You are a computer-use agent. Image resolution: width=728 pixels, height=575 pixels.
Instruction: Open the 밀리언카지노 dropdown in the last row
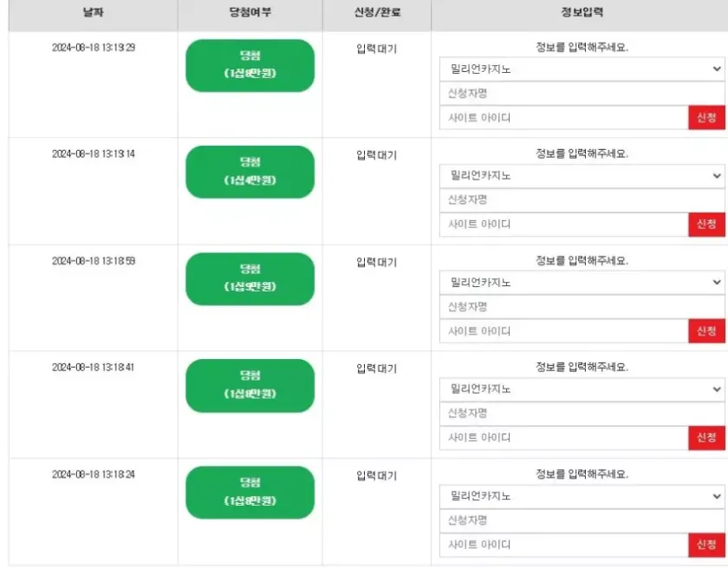[582, 495]
